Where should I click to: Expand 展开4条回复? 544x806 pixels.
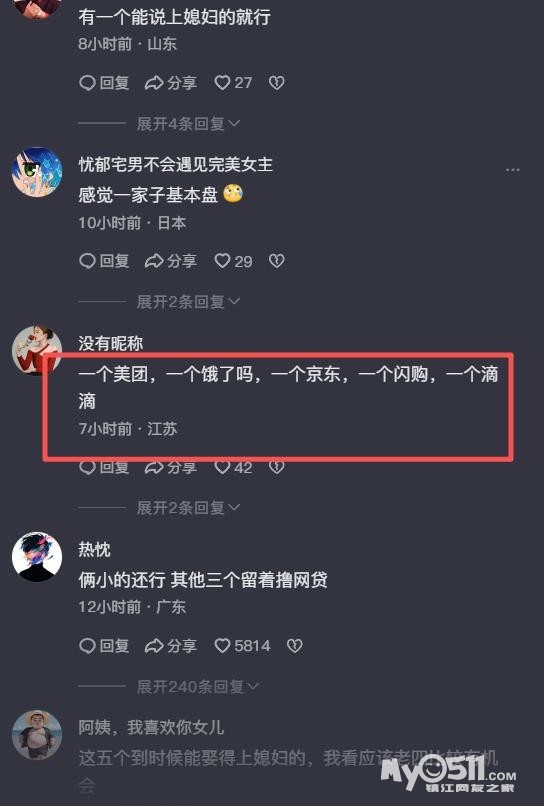[188, 123]
